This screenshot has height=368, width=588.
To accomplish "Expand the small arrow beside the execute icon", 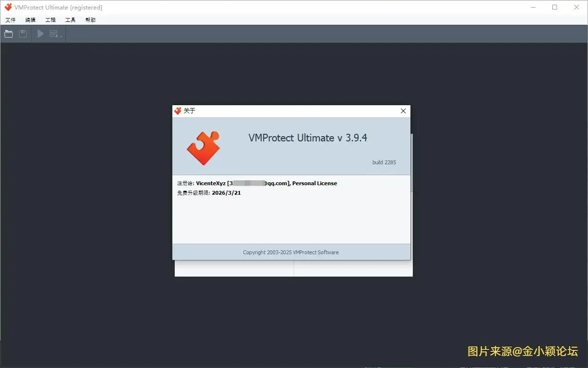I will tap(61, 36).
